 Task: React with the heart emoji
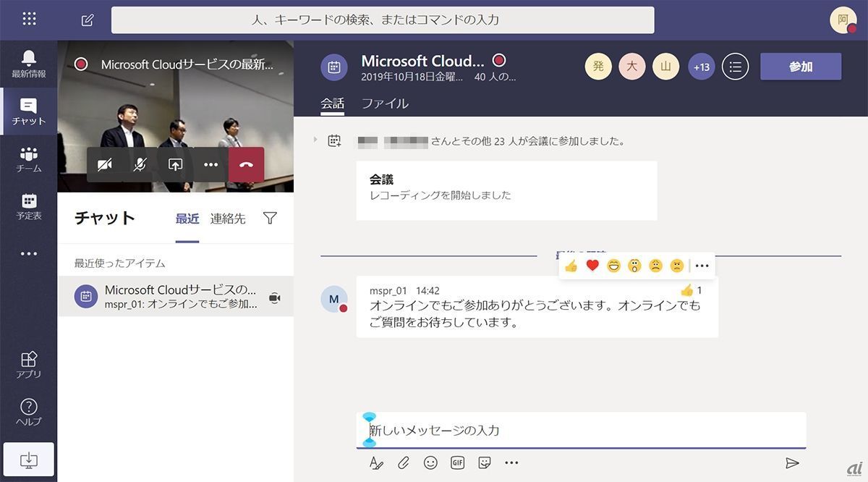coord(592,266)
